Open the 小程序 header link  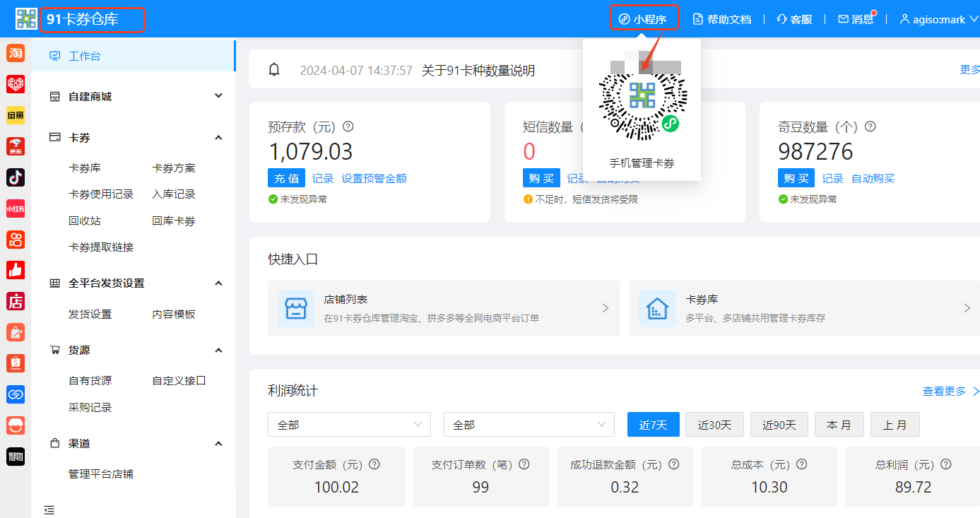pos(643,19)
